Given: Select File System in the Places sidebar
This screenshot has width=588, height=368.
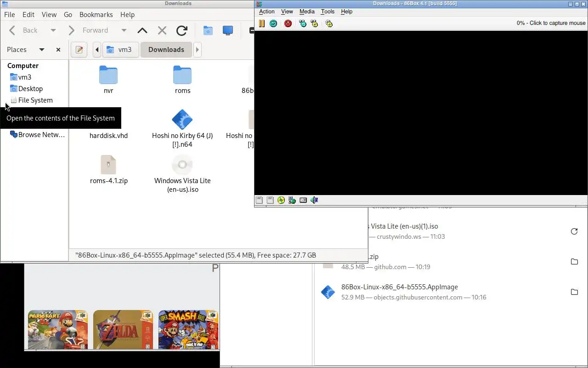Looking at the screenshot, I should (x=34, y=100).
